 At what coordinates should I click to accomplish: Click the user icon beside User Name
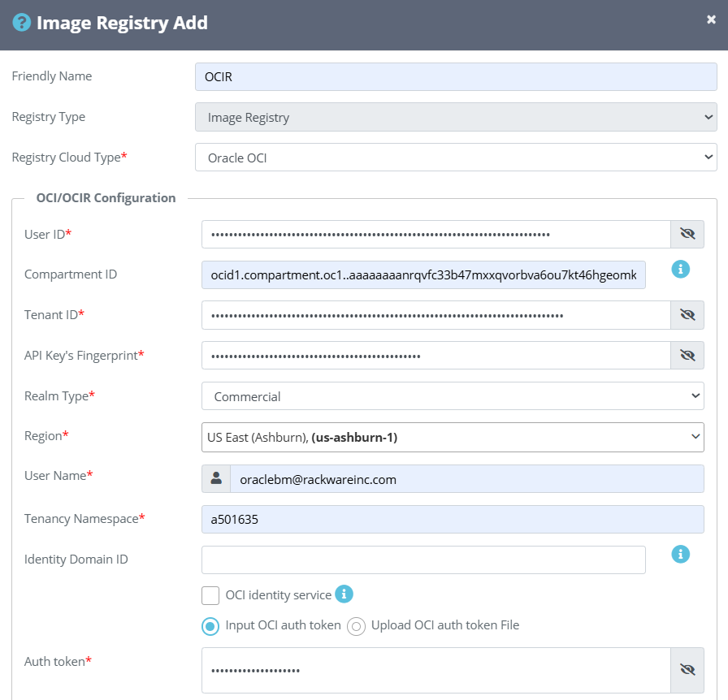216,478
